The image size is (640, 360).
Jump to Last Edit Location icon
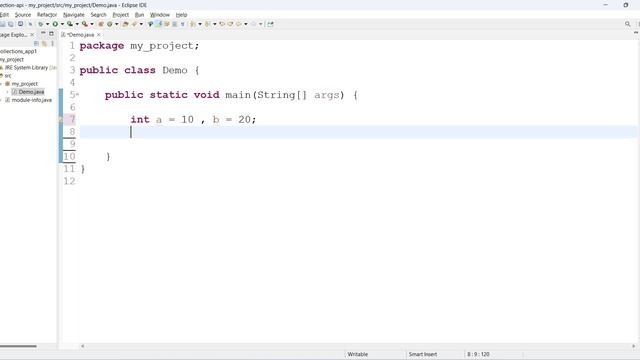click(x=222, y=24)
